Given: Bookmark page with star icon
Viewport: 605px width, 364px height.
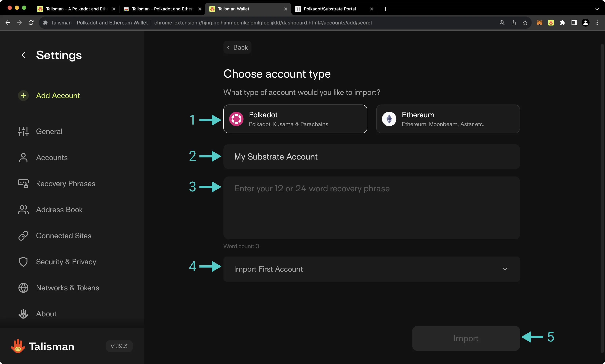Looking at the screenshot, I should click(x=525, y=23).
